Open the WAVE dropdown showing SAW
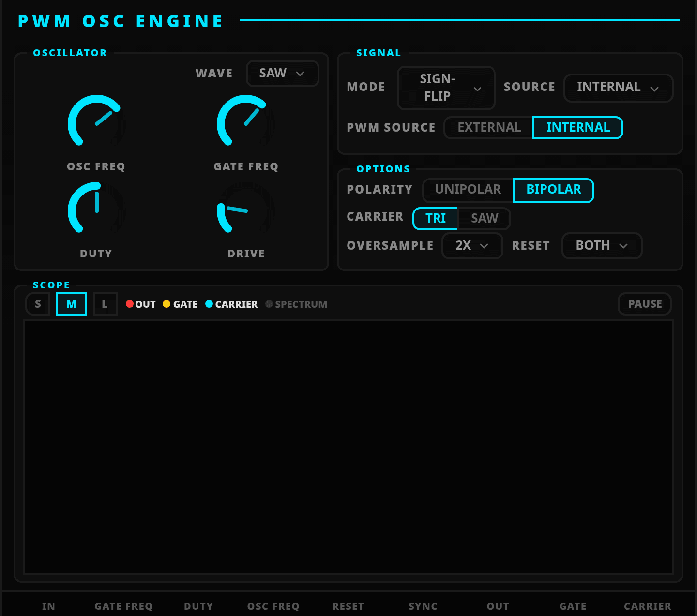This screenshot has width=697, height=616. (x=282, y=74)
